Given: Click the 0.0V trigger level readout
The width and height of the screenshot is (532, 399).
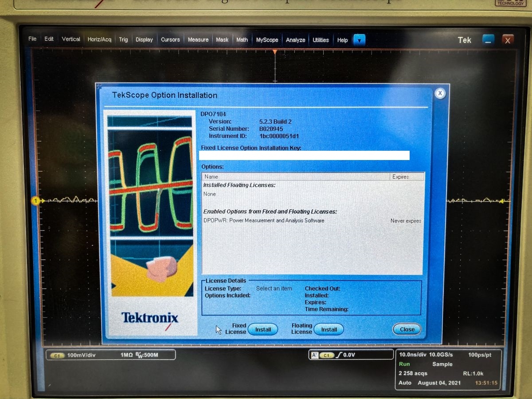Looking at the screenshot, I should click(349, 355).
